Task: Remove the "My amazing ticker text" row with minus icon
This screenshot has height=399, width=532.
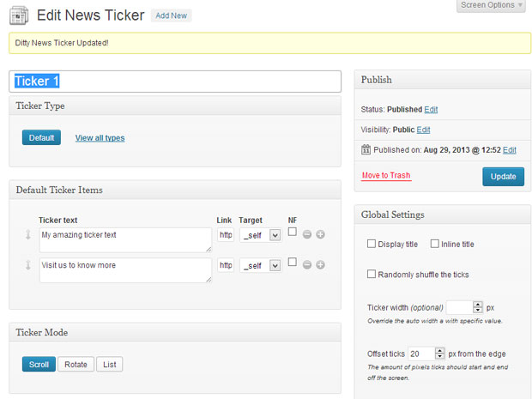Action: click(x=307, y=234)
